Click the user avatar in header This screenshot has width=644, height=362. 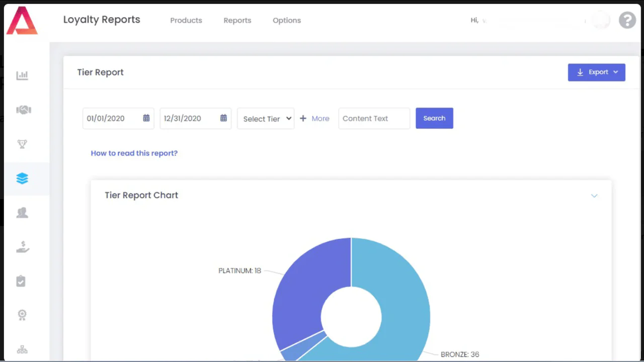click(601, 21)
